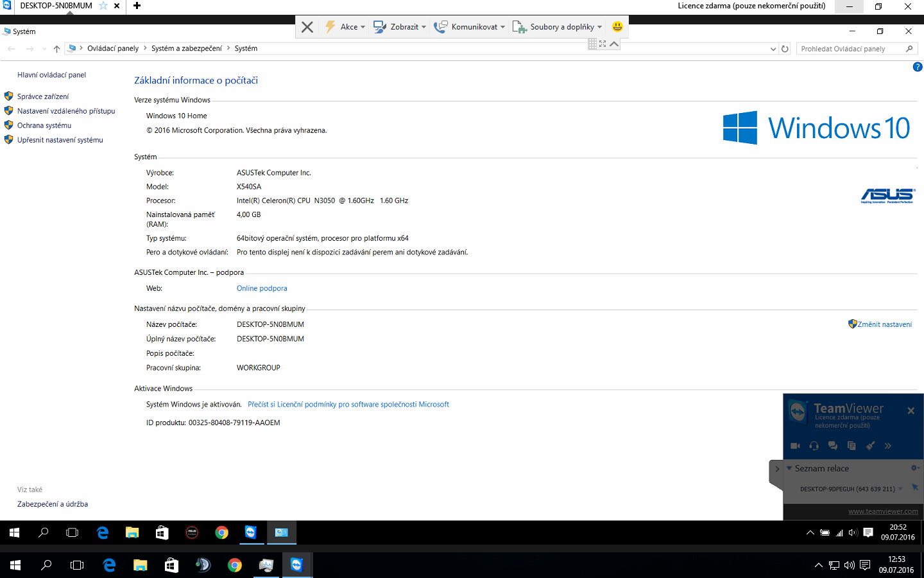This screenshot has height=578, width=924.
Task: Open local Start menu on bottom taskbar
Action: point(15,565)
